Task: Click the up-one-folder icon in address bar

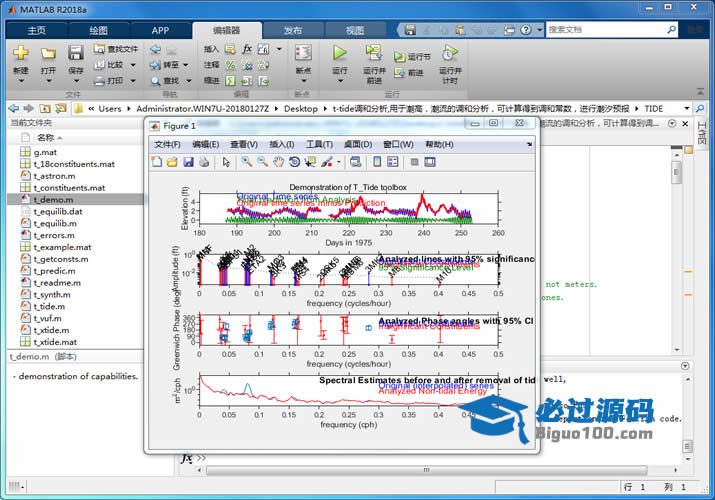Action: tap(45, 108)
